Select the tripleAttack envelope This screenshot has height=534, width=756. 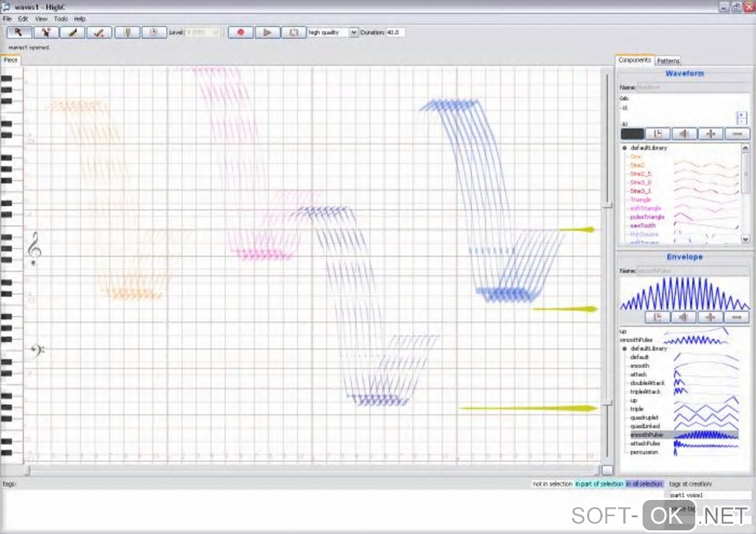(645, 392)
